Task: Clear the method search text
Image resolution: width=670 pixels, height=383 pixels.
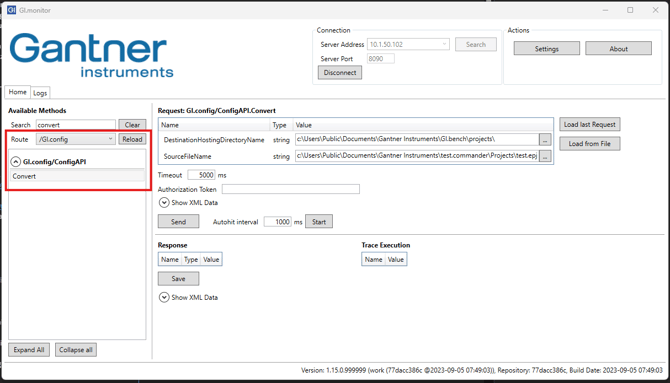Action: (132, 125)
